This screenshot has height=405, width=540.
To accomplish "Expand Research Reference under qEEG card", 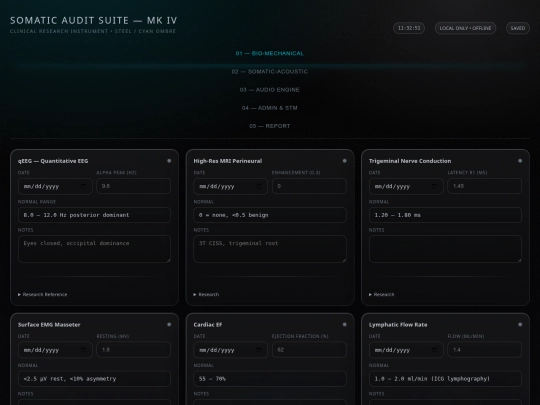I will coord(43,294).
